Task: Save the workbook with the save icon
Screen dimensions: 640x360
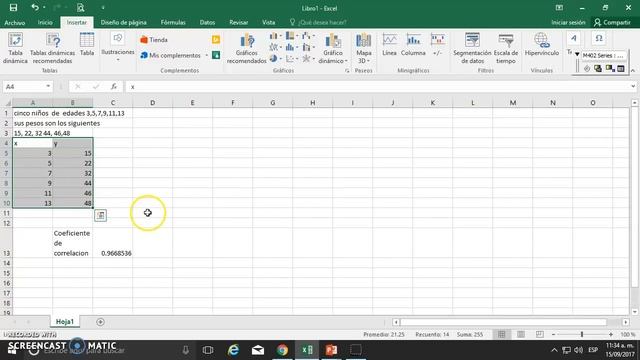Action: (x=13, y=8)
